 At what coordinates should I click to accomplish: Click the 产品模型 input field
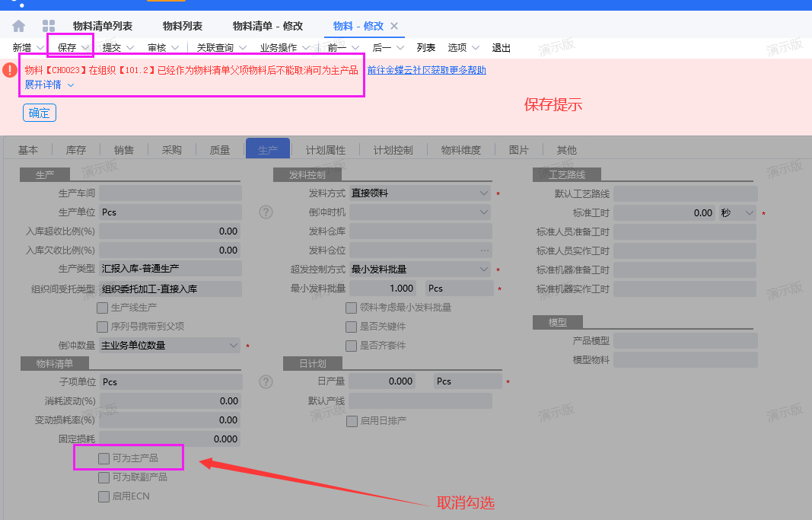click(686, 341)
